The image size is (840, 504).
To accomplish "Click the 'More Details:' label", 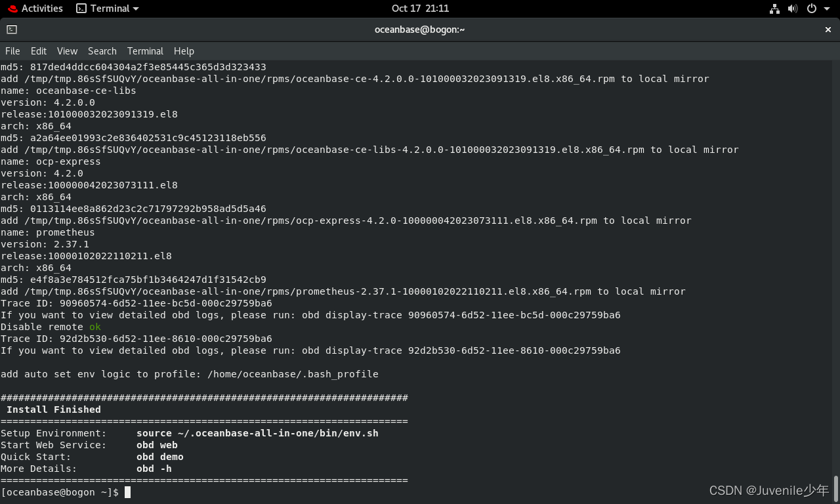I will point(39,469).
